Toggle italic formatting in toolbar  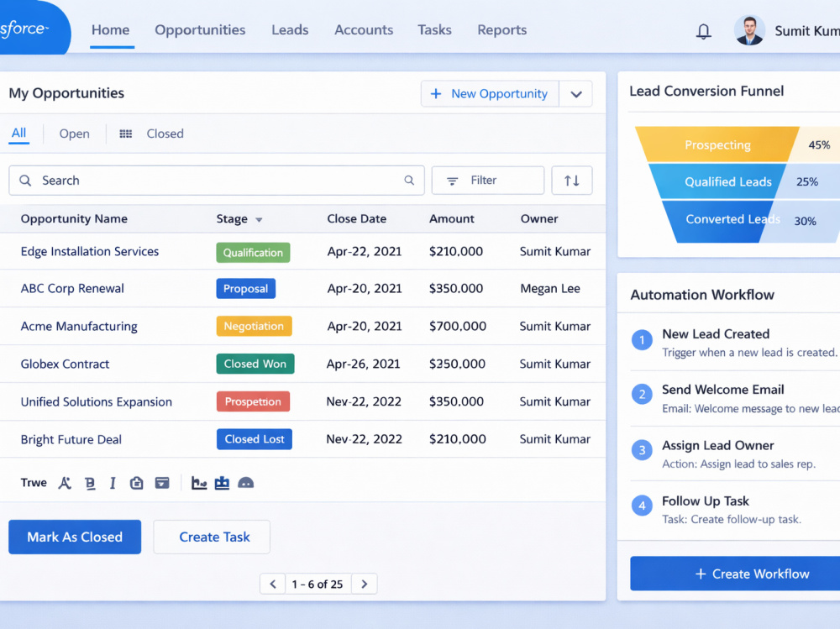(x=113, y=483)
